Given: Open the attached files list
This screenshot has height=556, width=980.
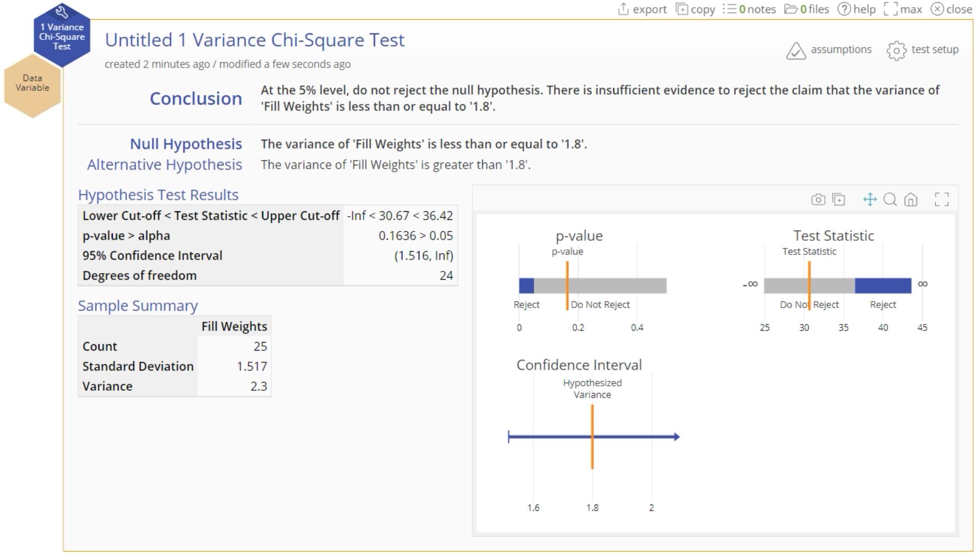Looking at the screenshot, I should click(x=807, y=9).
